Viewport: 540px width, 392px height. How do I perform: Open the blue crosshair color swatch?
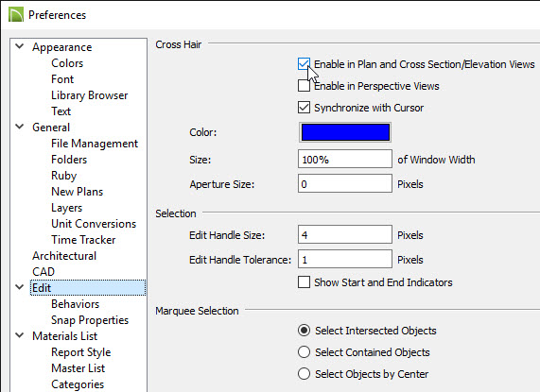click(x=345, y=132)
